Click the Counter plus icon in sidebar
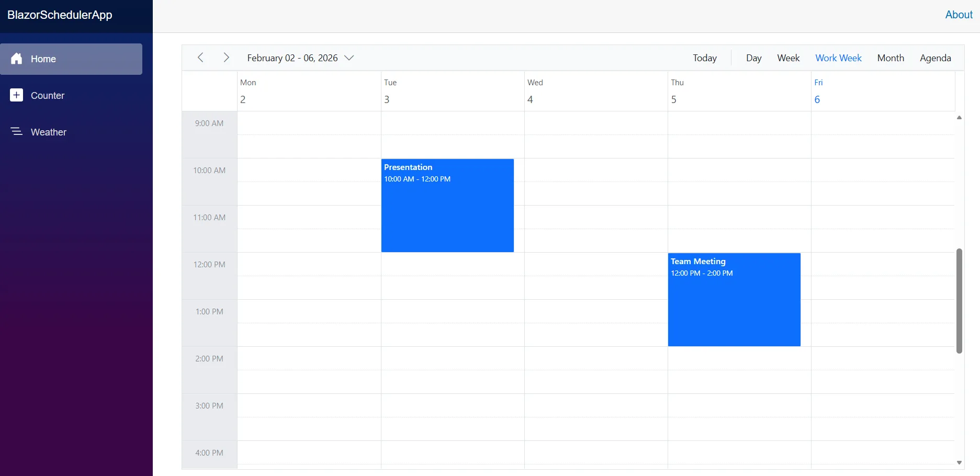 [17, 95]
